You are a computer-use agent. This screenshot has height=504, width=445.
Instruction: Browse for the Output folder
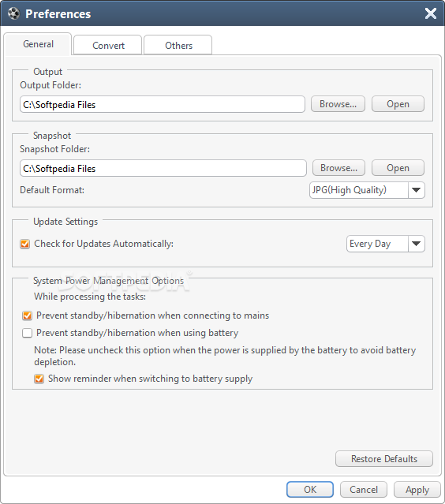[338, 104]
